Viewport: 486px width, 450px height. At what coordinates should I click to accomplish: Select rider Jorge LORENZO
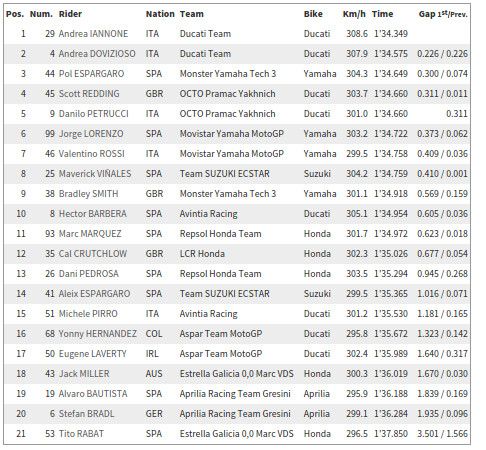tap(91, 134)
